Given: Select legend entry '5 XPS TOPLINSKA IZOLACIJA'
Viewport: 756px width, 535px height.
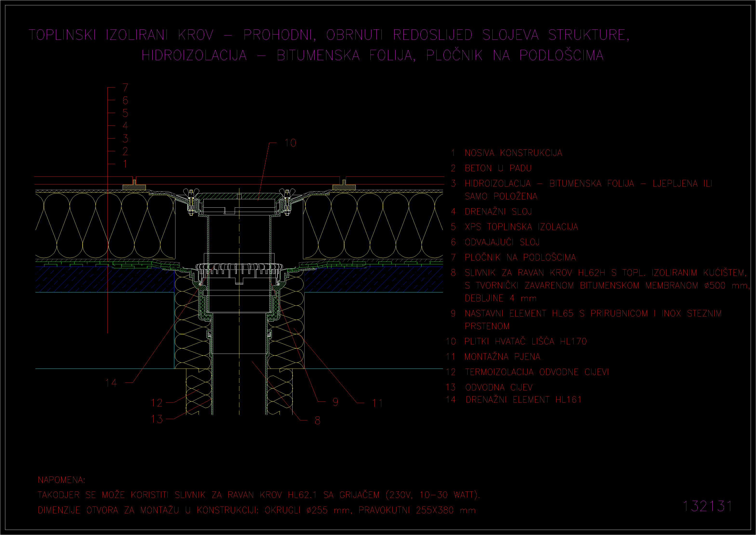Looking at the screenshot, I should (x=515, y=227).
